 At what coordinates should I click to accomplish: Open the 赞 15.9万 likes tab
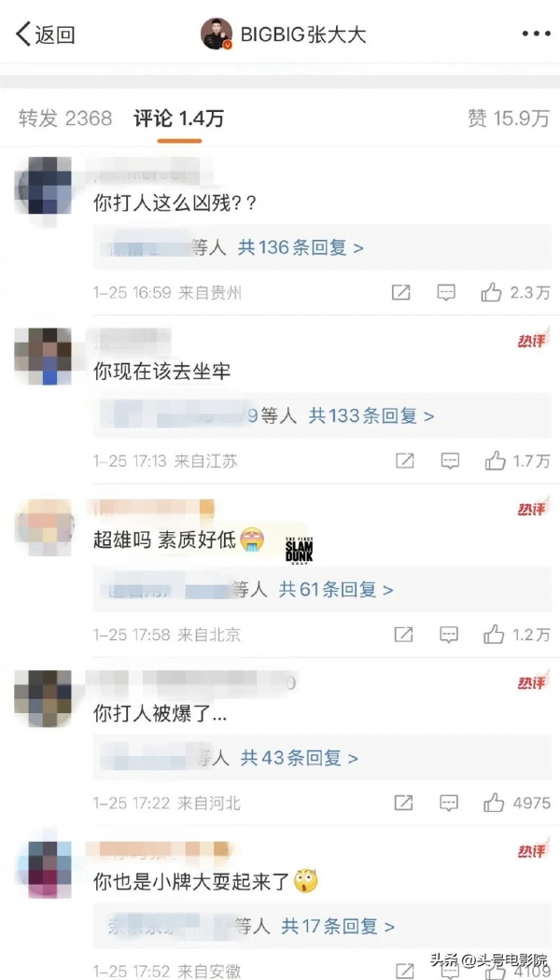pyautogui.click(x=509, y=119)
